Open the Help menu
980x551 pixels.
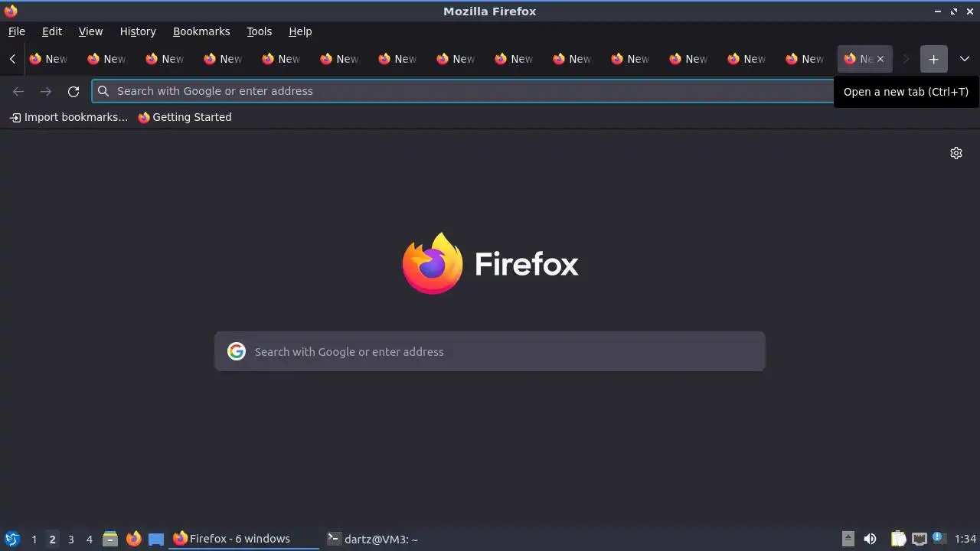click(300, 31)
